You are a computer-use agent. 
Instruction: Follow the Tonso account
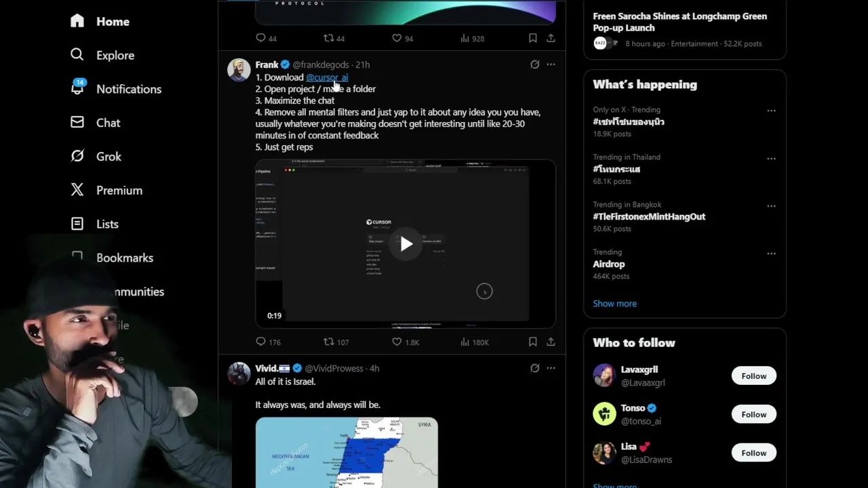click(x=753, y=415)
